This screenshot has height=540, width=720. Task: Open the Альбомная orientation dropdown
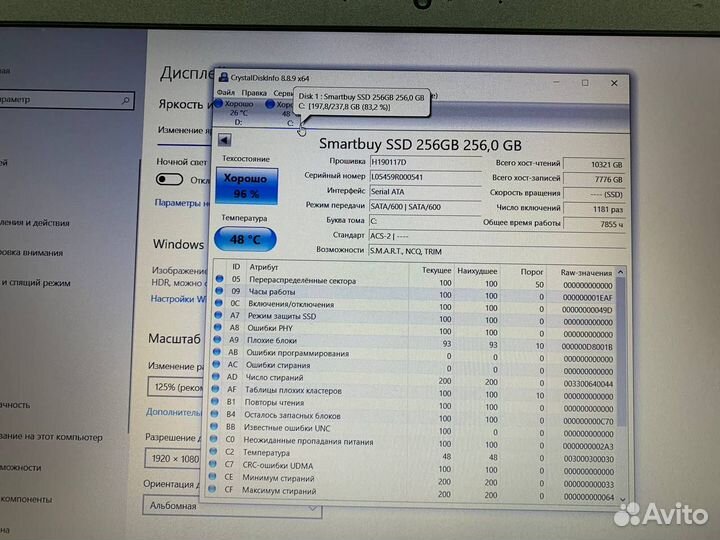coord(232,506)
